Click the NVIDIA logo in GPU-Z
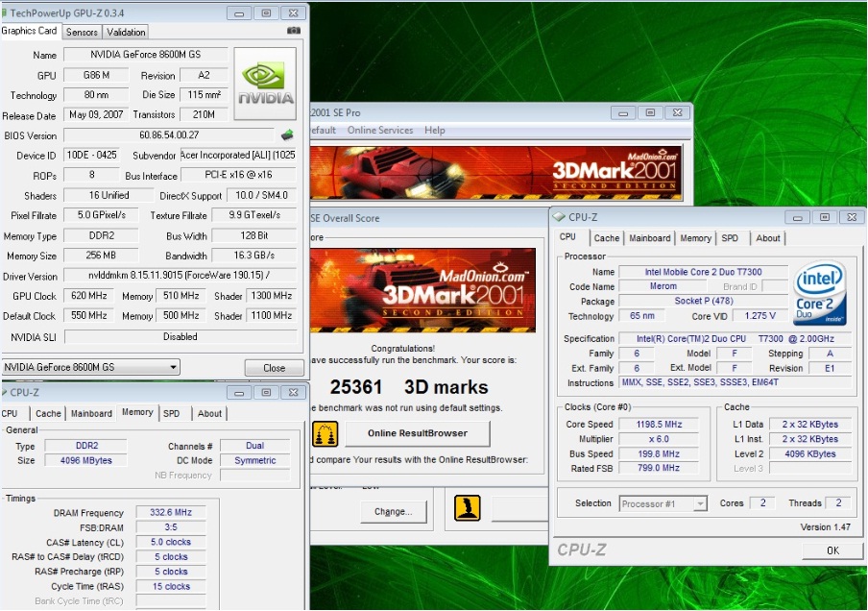The height and width of the screenshot is (611, 868). (x=265, y=84)
